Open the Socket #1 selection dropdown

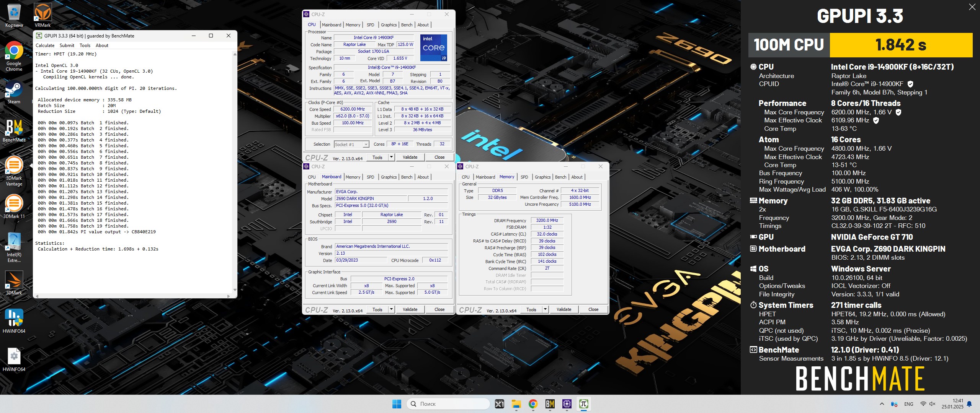[351, 144]
